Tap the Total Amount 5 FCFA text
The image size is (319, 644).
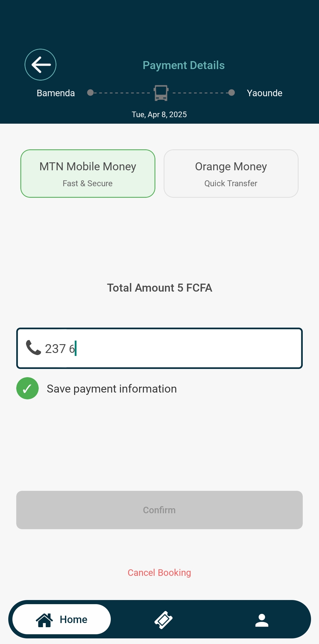pos(159,288)
